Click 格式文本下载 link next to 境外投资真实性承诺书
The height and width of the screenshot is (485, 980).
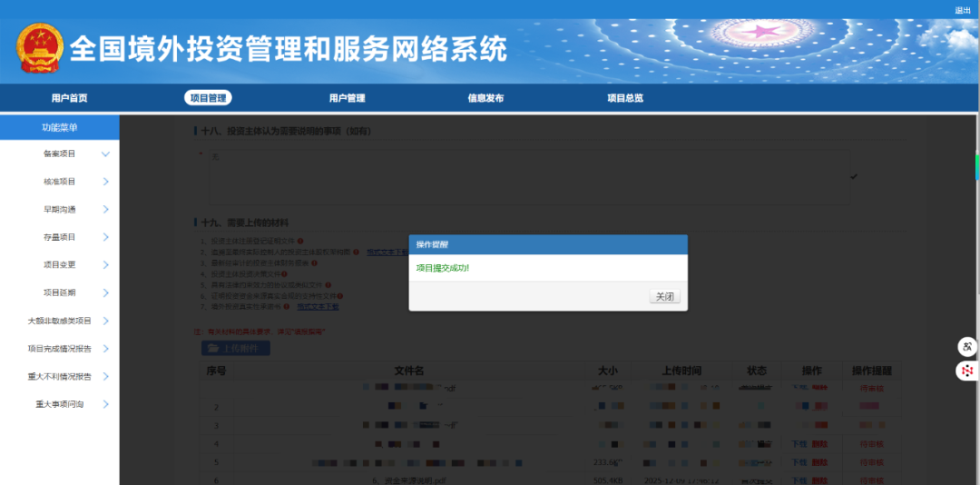click(x=318, y=307)
